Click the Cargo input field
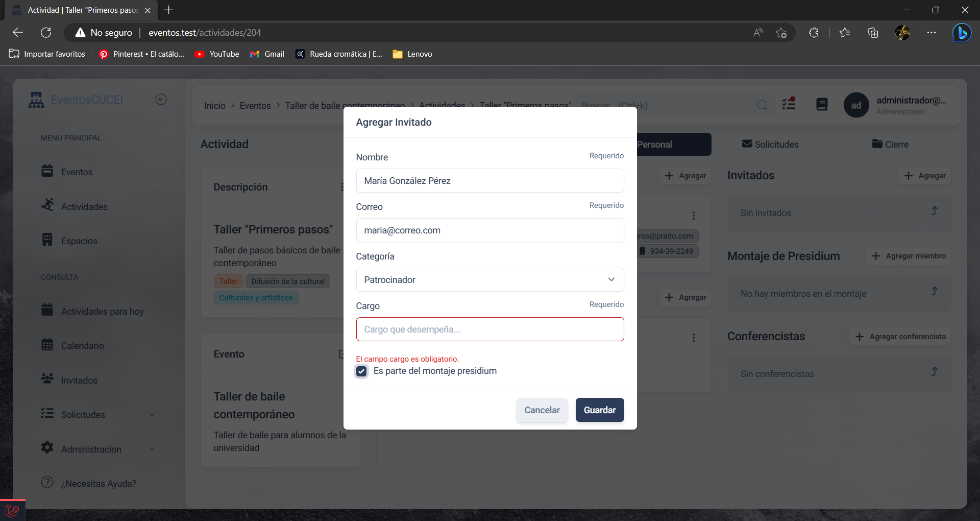This screenshot has height=521, width=980. click(489, 329)
